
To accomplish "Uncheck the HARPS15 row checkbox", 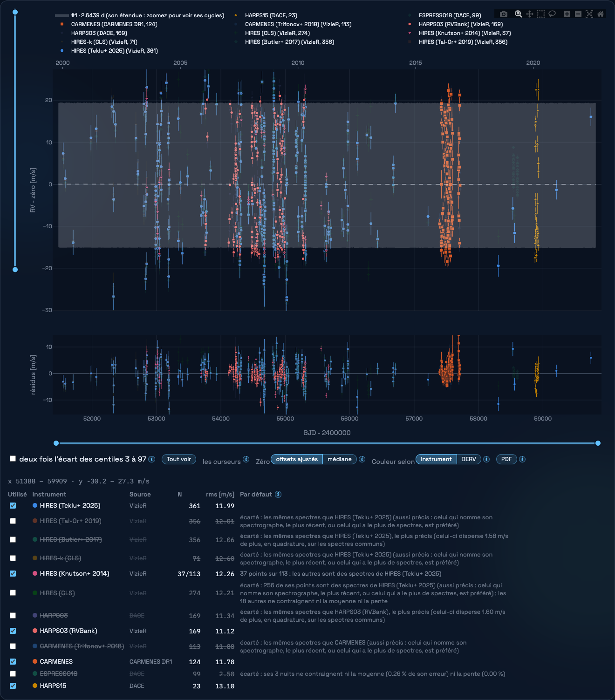I will coord(13,686).
